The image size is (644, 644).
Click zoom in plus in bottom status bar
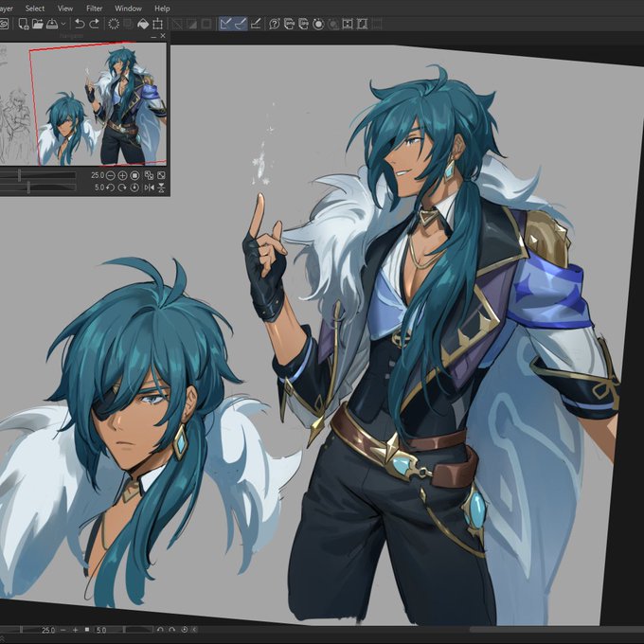click(x=75, y=630)
